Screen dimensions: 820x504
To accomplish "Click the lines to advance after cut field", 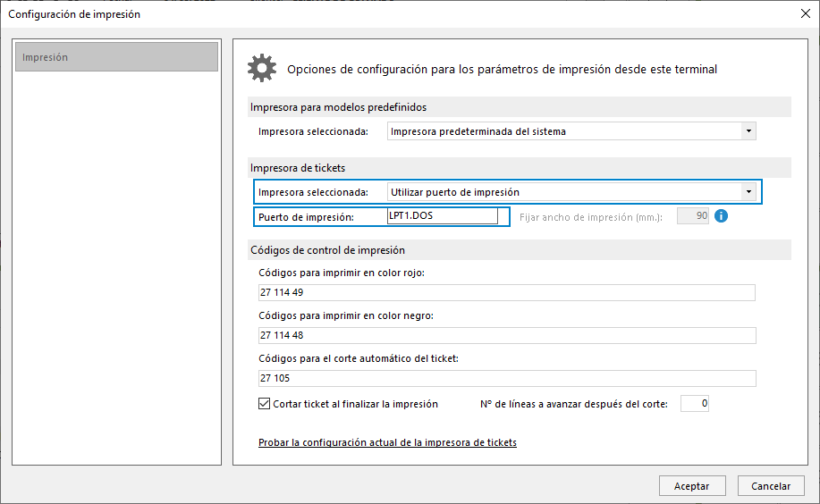I will coord(695,403).
